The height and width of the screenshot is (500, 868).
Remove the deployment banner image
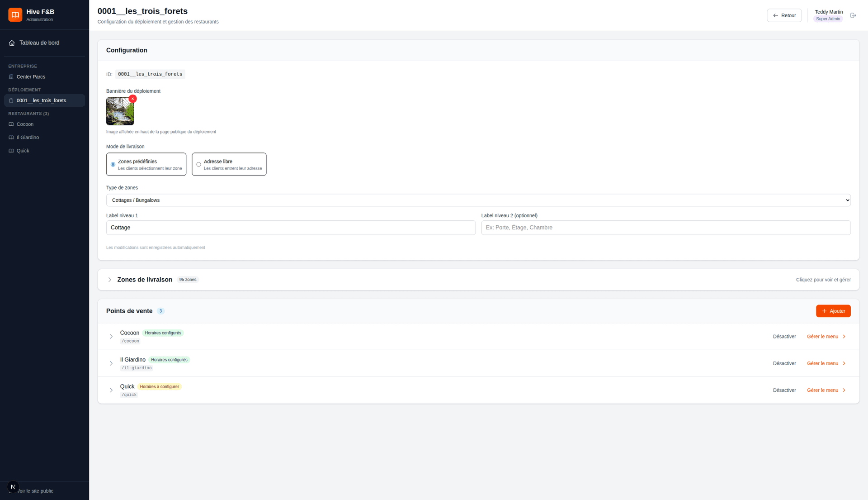pyautogui.click(x=132, y=98)
